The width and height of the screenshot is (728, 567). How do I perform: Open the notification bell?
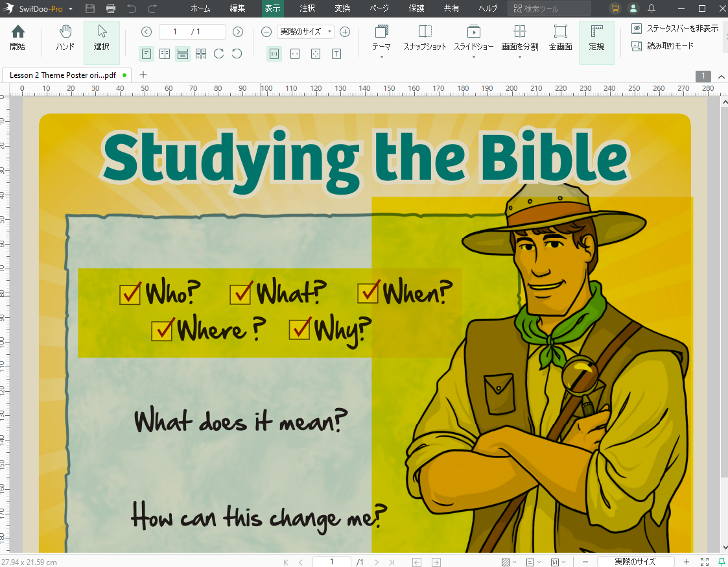click(x=651, y=9)
